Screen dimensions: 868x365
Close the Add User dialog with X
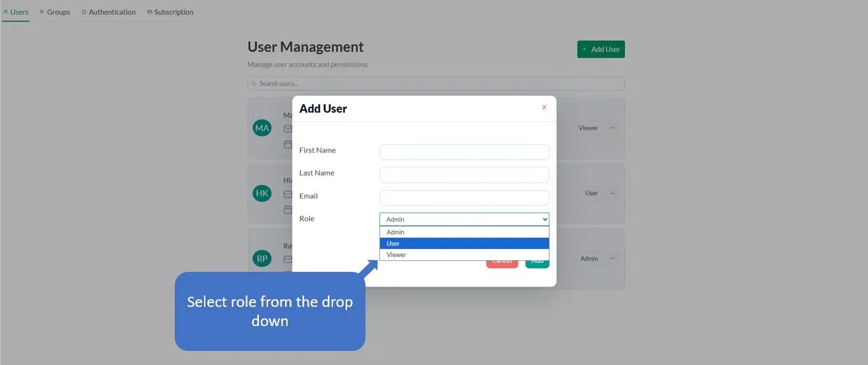pyautogui.click(x=544, y=107)
